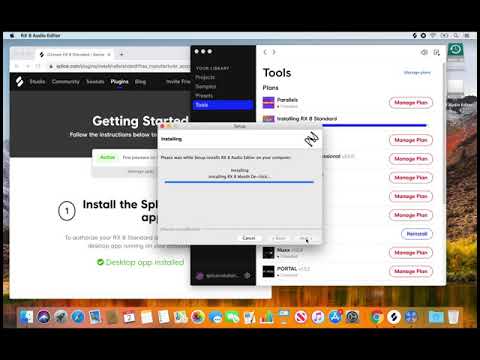
Task: Close the Connect RX 8 Standard browser tab
Action: 109,54
